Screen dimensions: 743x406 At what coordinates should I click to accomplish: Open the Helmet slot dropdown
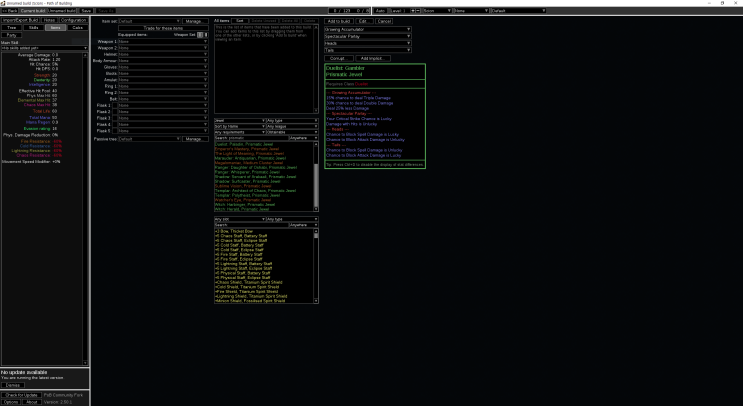(x=163, y=54)
